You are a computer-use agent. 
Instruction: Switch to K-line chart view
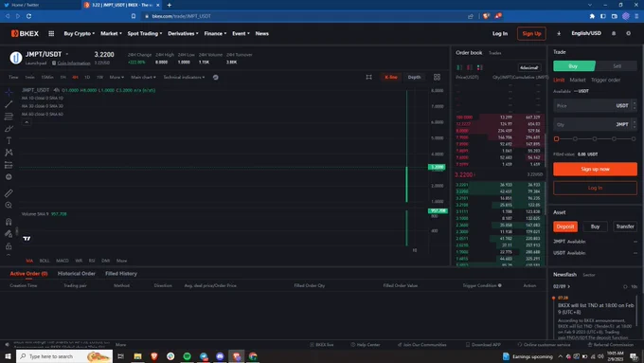coord(391,78)
